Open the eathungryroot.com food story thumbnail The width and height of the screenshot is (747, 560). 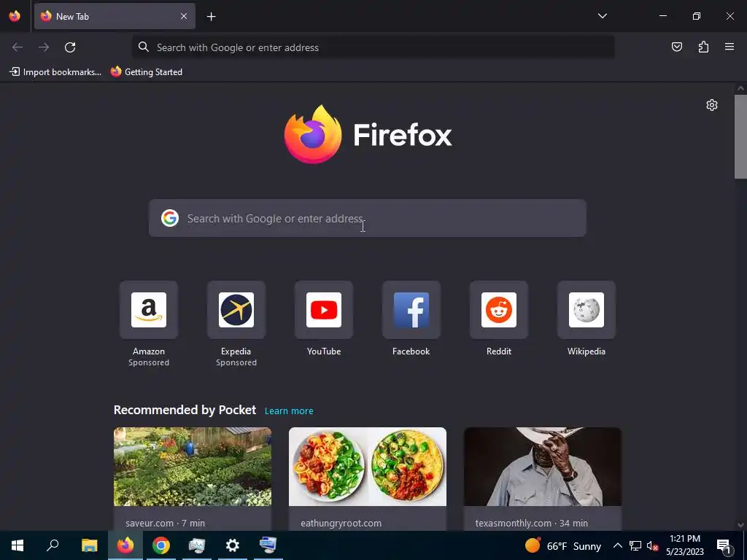click(x=368, y=467)
